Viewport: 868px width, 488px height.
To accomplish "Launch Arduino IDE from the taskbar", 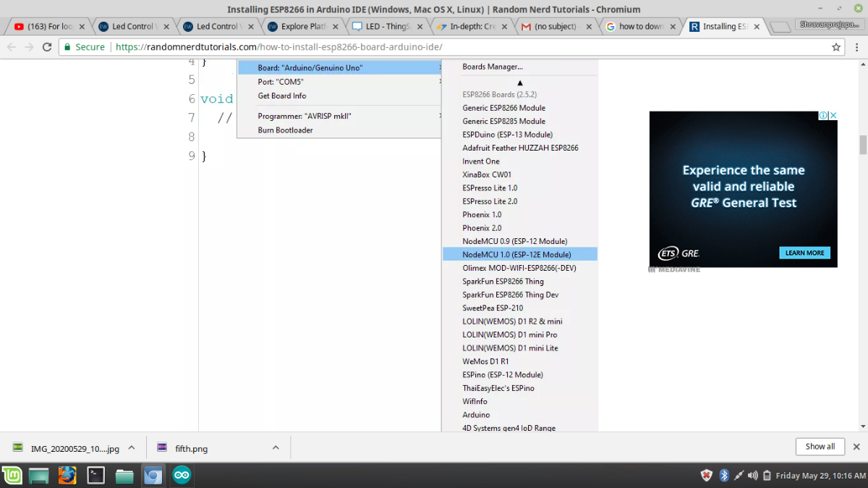I will coord(182,476).
